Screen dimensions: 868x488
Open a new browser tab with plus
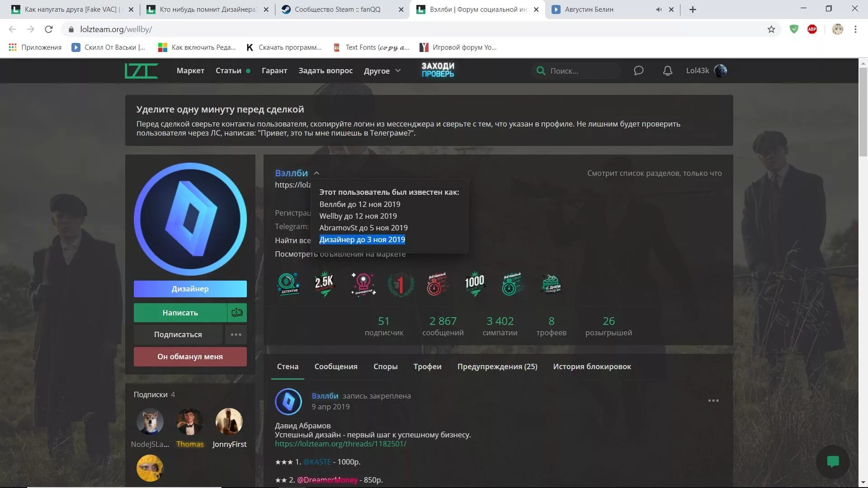pyautogui.click(x=693, y=9)
